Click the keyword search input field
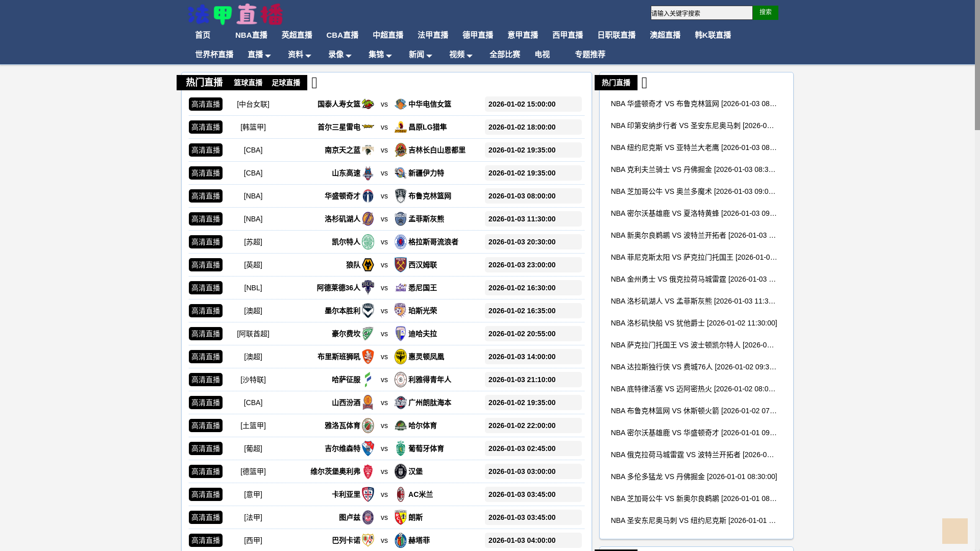Screen dimensions: 980x551 point(701,13)
